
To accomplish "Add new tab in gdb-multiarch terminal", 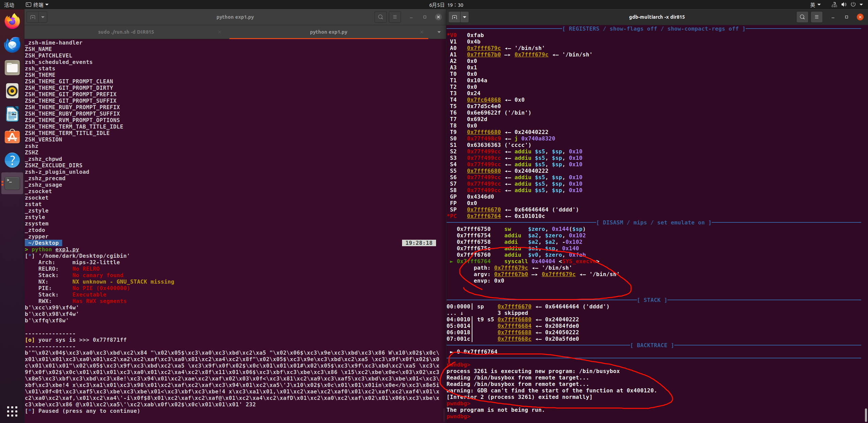I will tap(454, 17).
